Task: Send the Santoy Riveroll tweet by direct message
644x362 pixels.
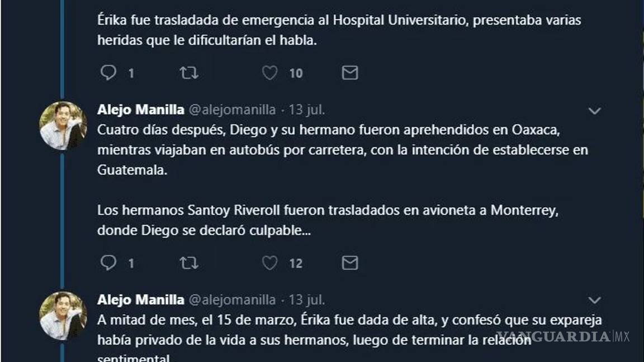Action: (350, 263)
